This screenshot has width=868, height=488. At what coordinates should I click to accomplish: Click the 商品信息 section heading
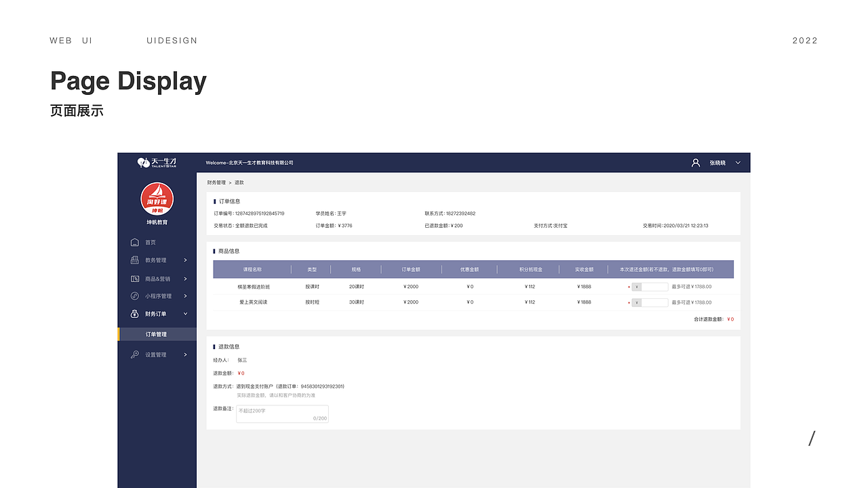229,251
